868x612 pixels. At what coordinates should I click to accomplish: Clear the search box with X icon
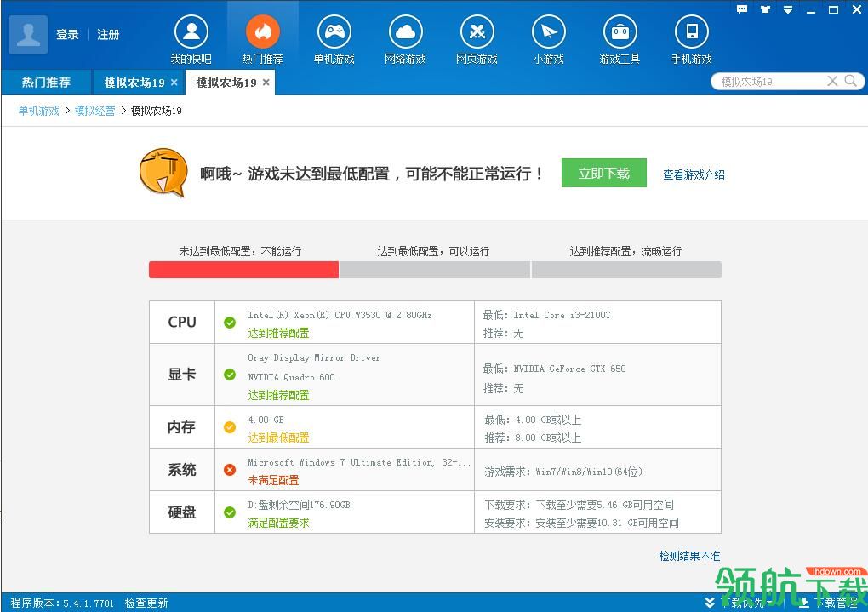tap(832, 81)
